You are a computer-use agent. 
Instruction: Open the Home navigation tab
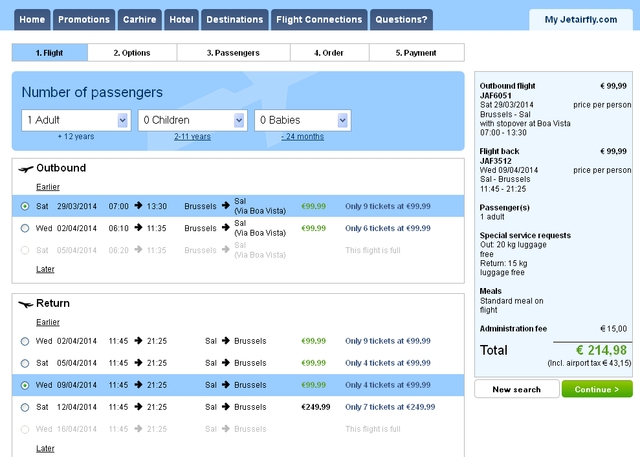32,20
